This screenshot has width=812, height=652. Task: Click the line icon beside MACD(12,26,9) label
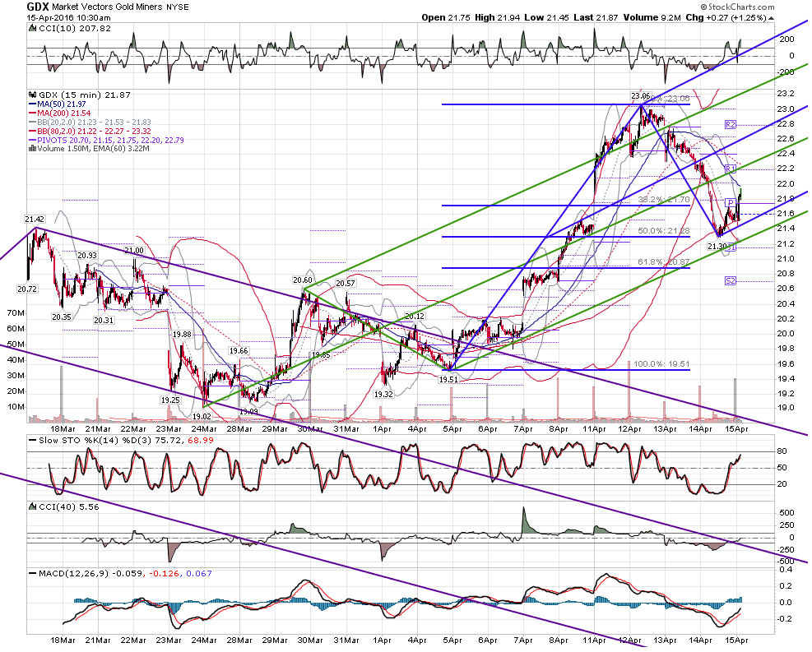pos(33,574)
